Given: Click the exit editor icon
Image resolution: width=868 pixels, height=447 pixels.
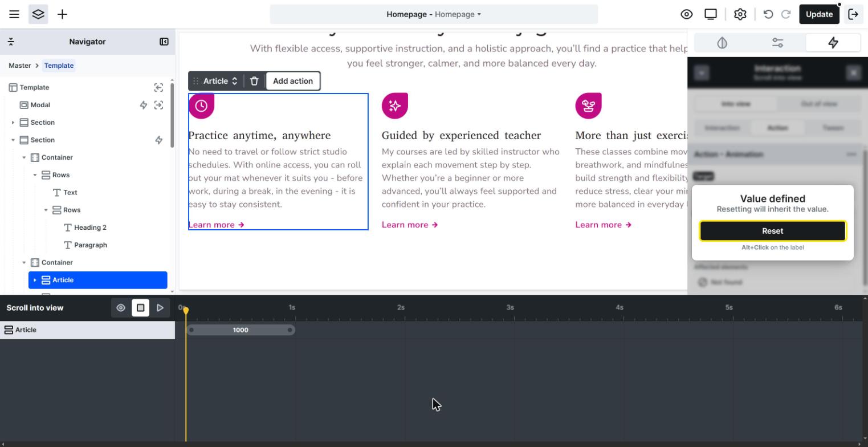Looking at the screenshot, I should [x=854, y=14].
